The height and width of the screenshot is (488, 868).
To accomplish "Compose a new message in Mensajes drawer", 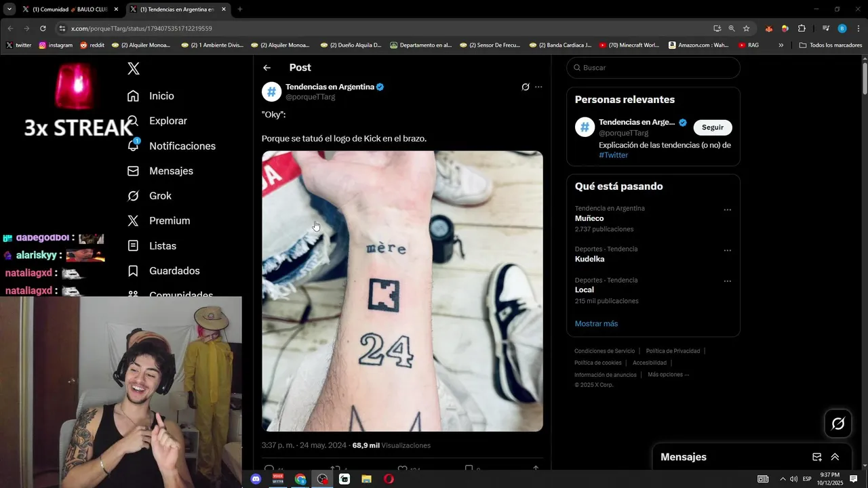I will [x=817, y=457].
